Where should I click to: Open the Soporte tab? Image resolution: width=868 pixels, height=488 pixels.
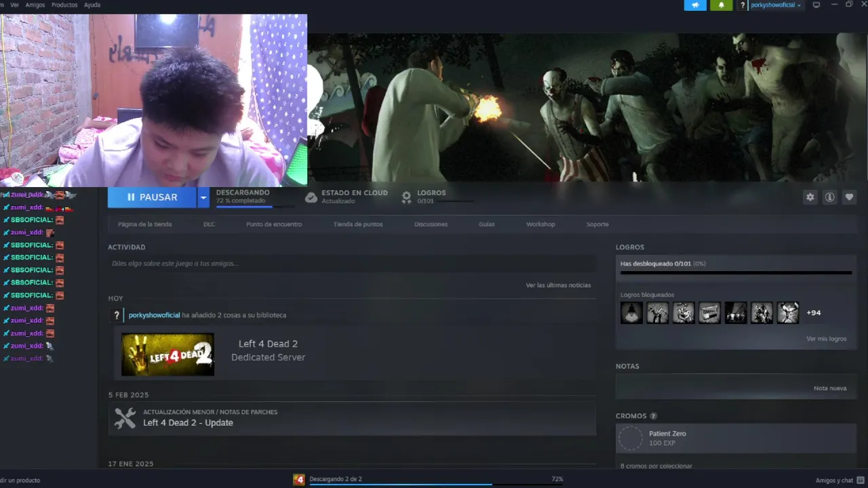click(x=597, y=224)
